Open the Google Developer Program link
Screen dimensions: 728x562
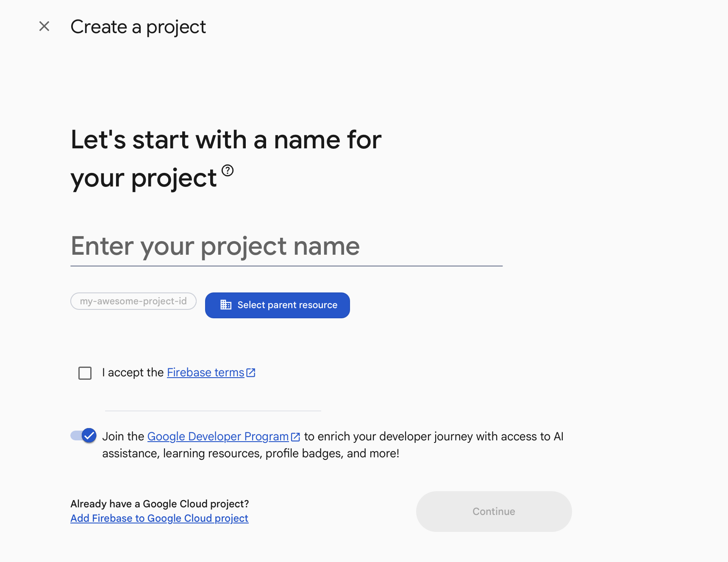click(x=218, y=437)
